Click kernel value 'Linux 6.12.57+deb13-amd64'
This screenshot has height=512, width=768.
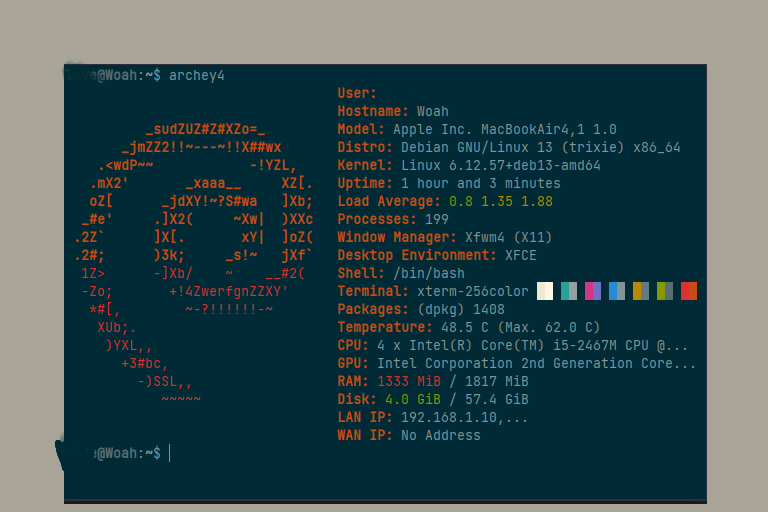pos(501,166)
